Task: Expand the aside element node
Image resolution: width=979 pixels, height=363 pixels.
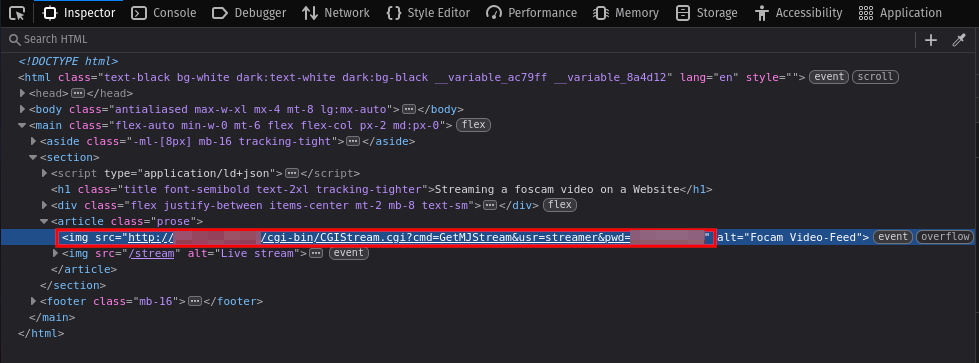Action: 34,141
